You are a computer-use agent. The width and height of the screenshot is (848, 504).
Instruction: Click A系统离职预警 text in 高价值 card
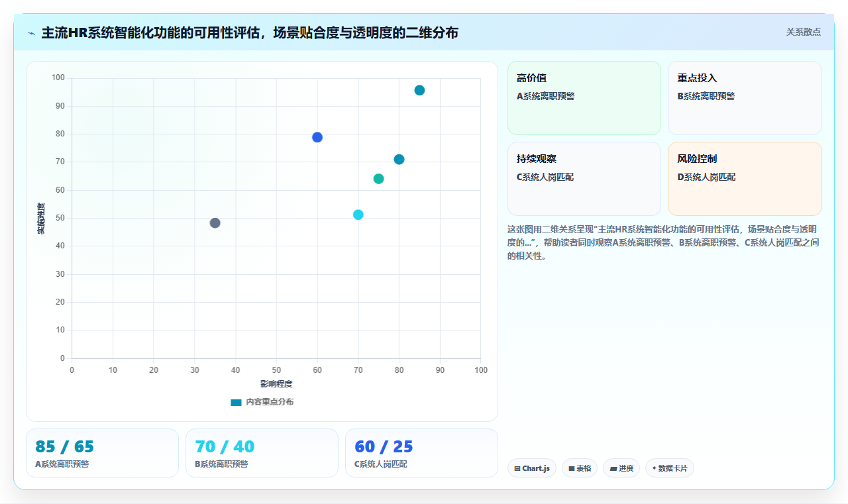click(546, 96)
